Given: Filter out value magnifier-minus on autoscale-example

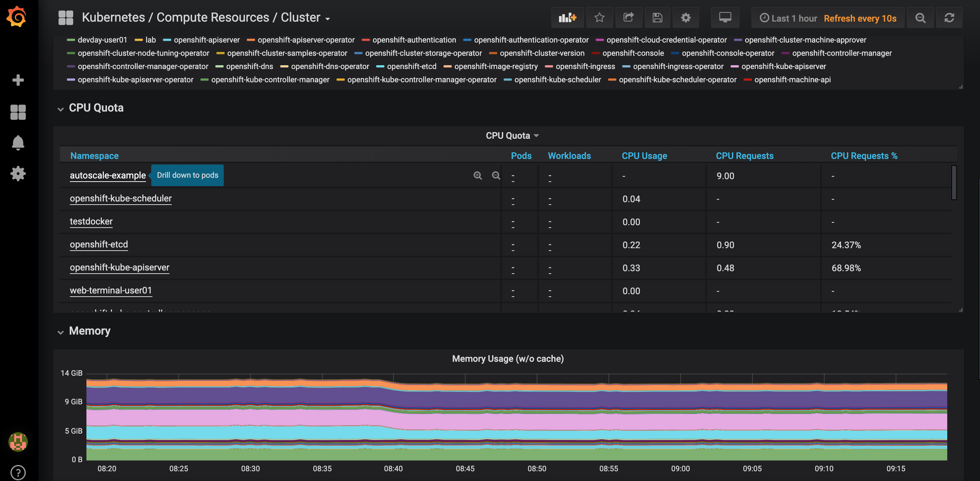Looking at the screenshot, I should [496, 175].
